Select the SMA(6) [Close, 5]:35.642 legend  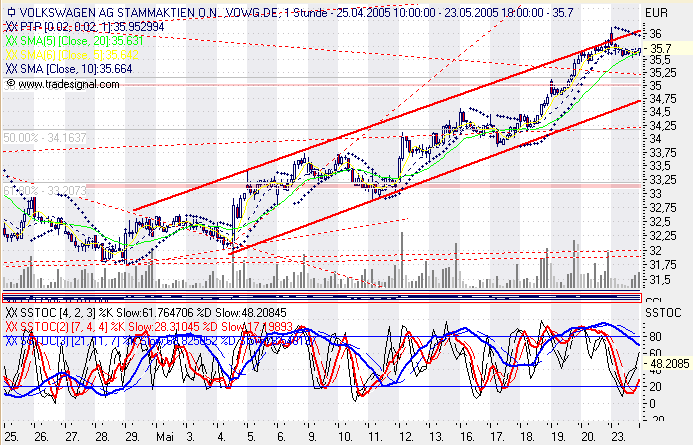80,55
